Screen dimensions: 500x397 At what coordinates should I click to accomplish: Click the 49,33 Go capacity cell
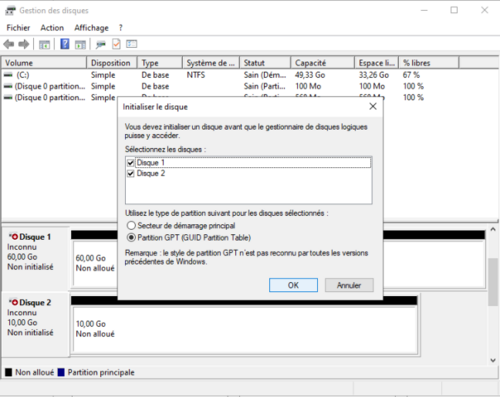[x=310, y=75]
